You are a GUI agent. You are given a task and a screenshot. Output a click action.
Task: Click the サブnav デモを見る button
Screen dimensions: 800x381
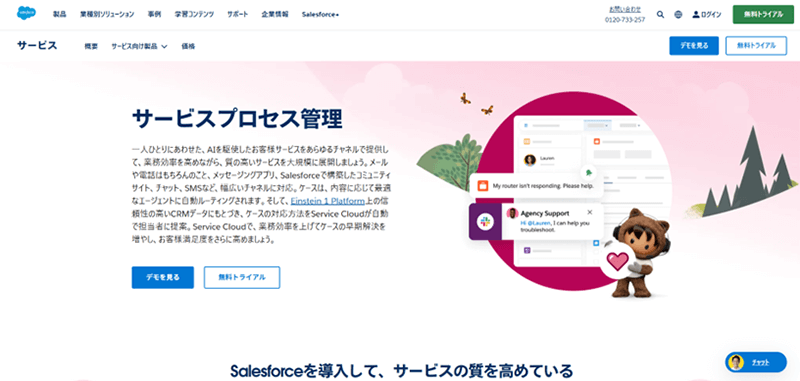694,45
